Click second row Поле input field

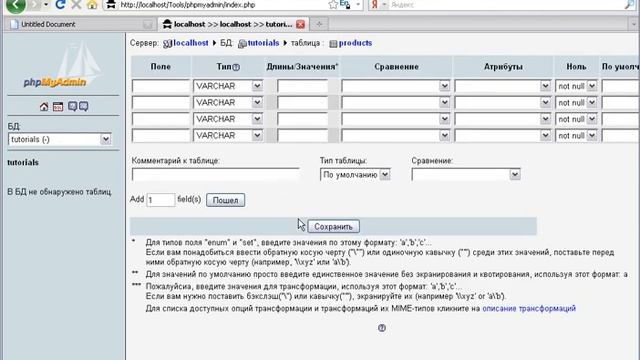[161, 102]
